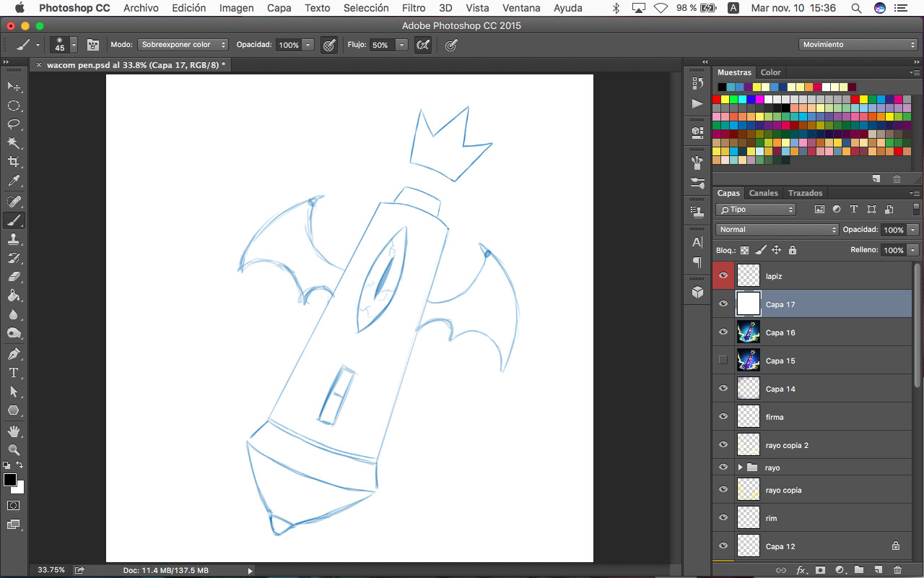
Task: Switch to the Trazados tab
Action: (x=806, y=193)
